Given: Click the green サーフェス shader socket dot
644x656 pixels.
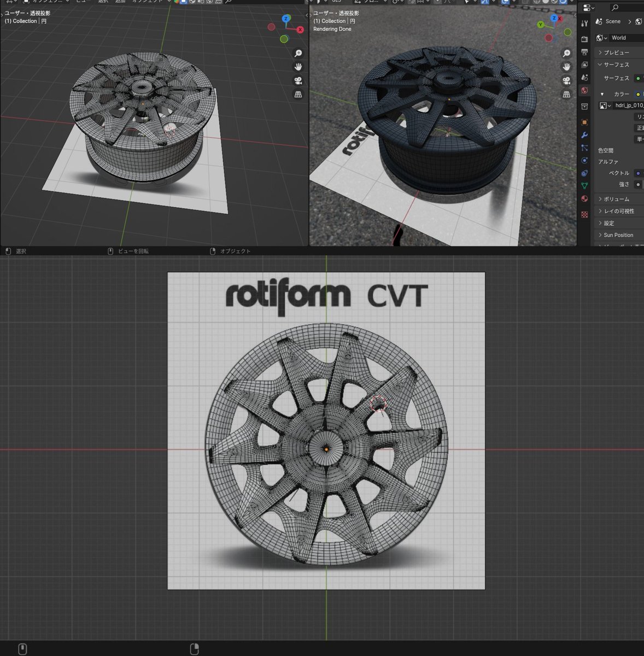Looking at the screenshot, I should [637, 79].
